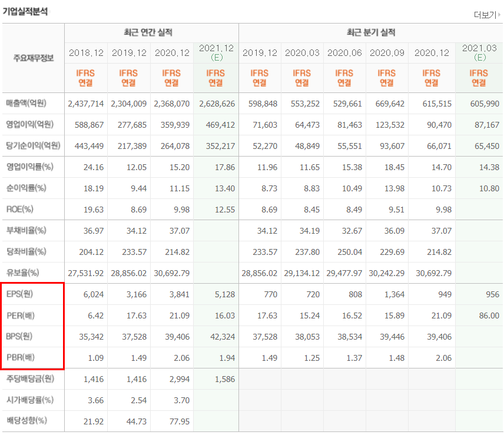
Task: Select PER estimate 86.00
Action: [x=489, y=316]
